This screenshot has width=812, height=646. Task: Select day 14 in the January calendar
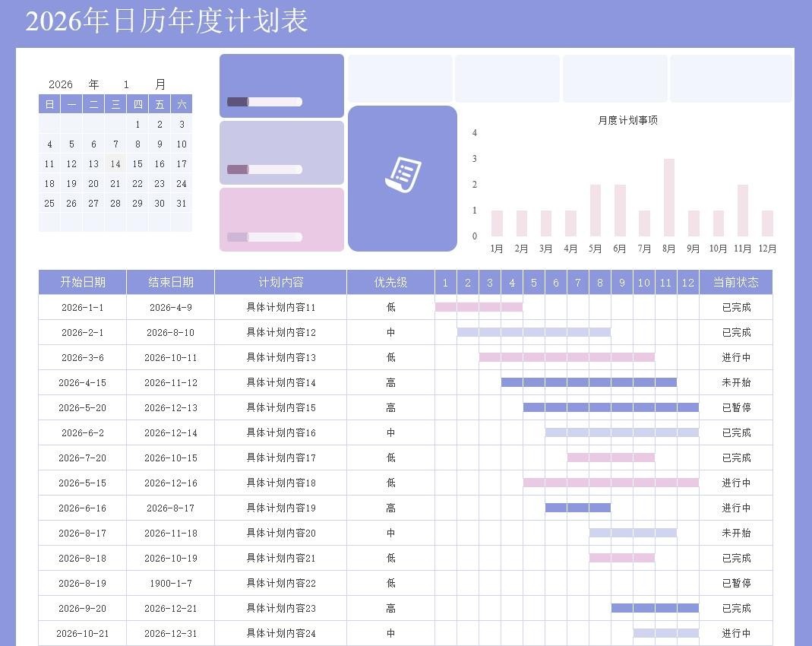click(115, 164)
